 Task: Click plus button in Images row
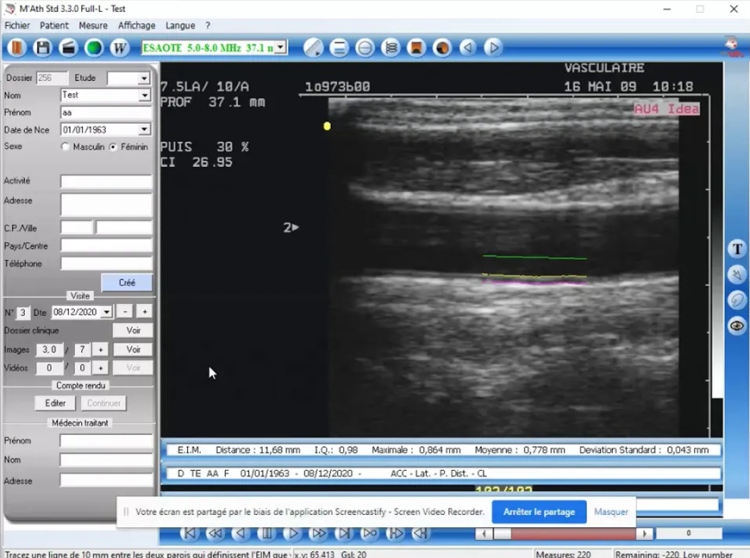click(100, 350)
